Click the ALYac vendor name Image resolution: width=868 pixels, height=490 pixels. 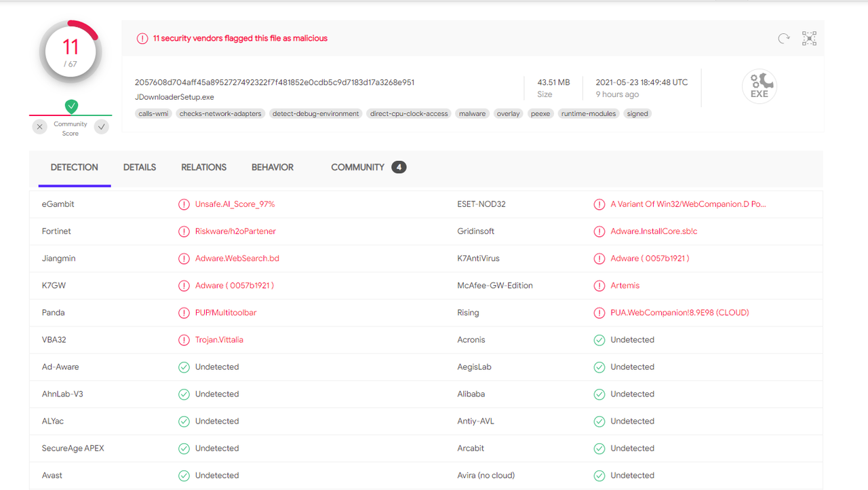pos(53,421)
